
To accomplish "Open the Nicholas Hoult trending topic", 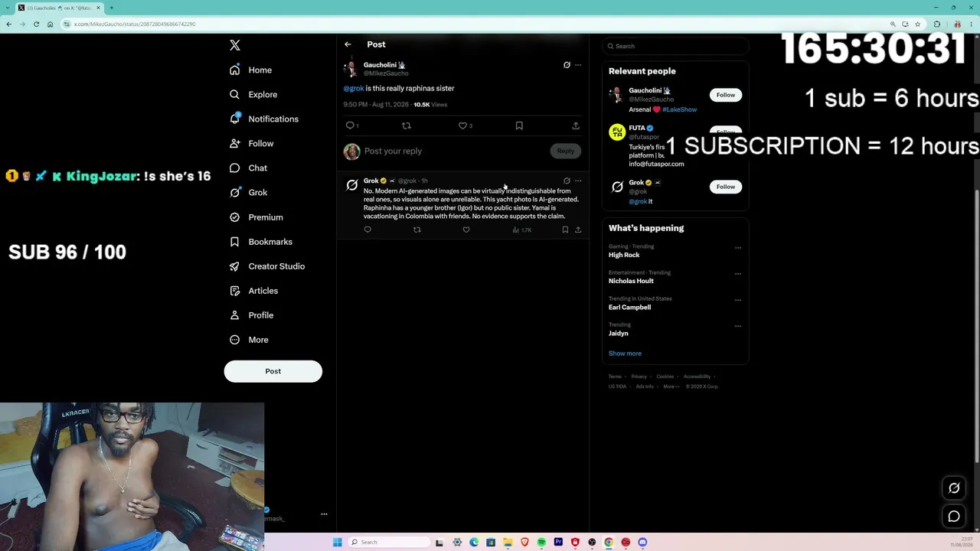I will tap(631, 282).
